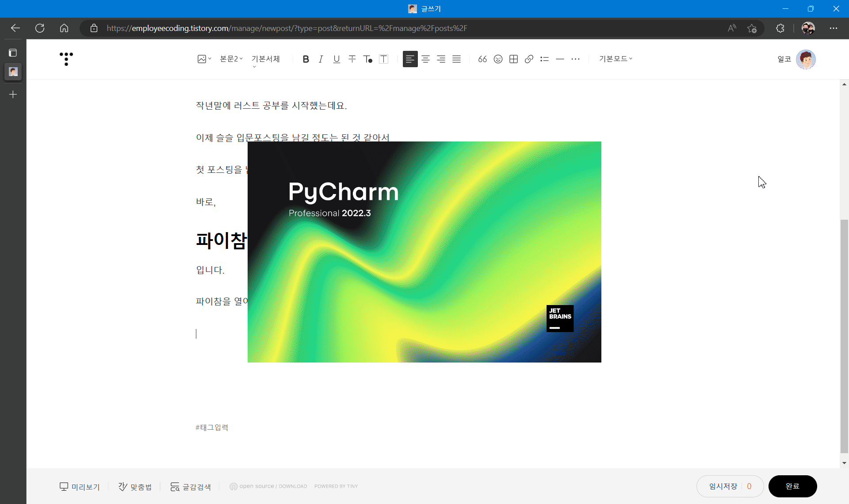Center align the paragraph
Image resolution: width=849 pixels, height=504 pixels.
click(x=425, y=59)
